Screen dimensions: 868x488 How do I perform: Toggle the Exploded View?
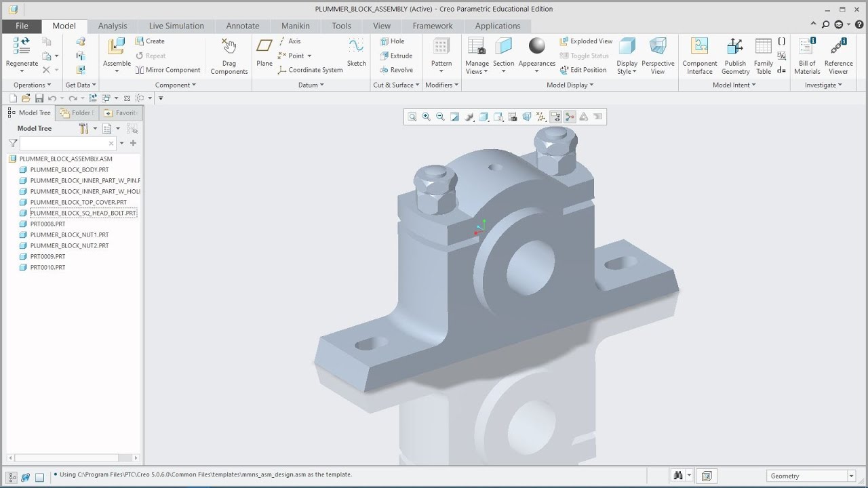586,41
